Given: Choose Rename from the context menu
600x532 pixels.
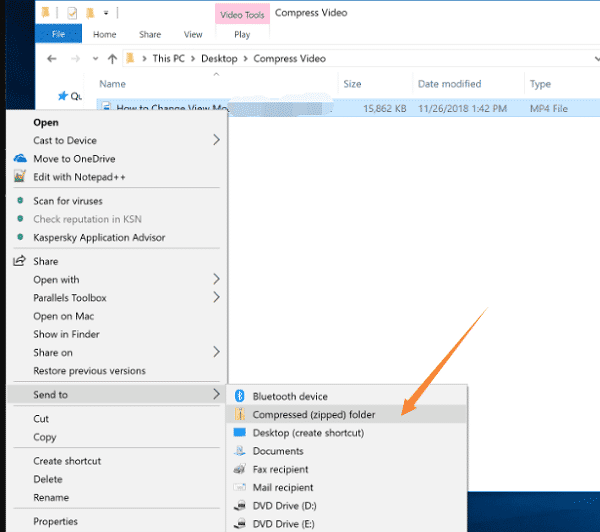Looking at the screenshot, I should (x=117, y=498).
